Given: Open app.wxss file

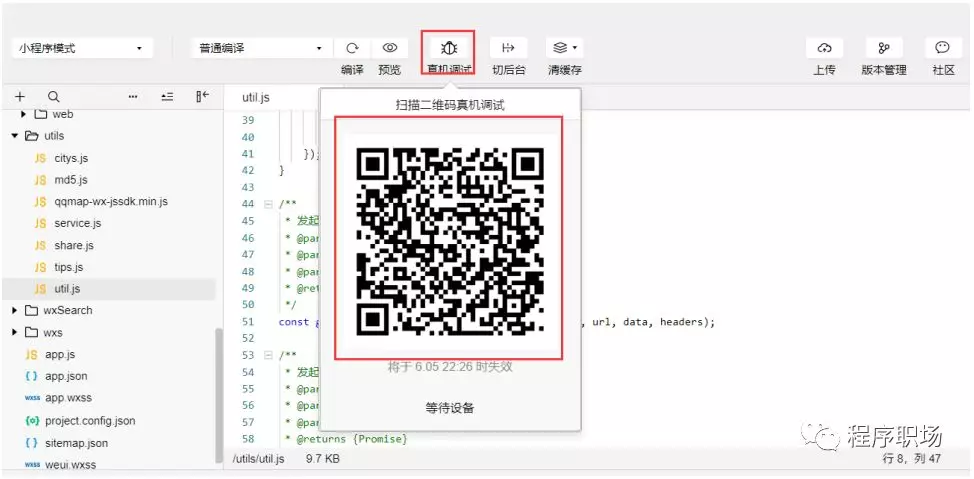Looking at the screenshot, I should pos(66,398).
